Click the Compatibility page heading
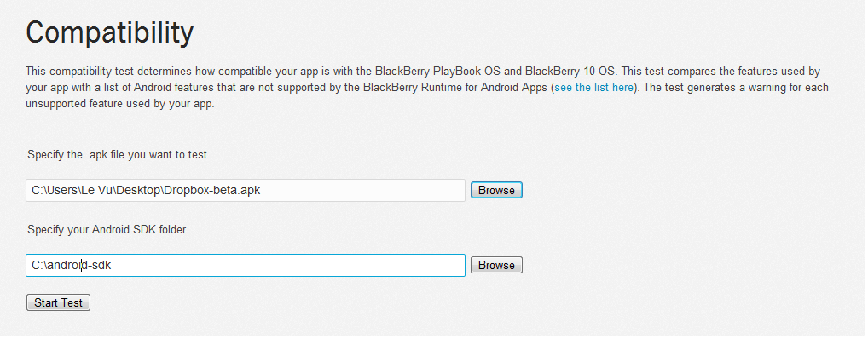The width and height of the screenshot is (868, 339). coord(110,32)
